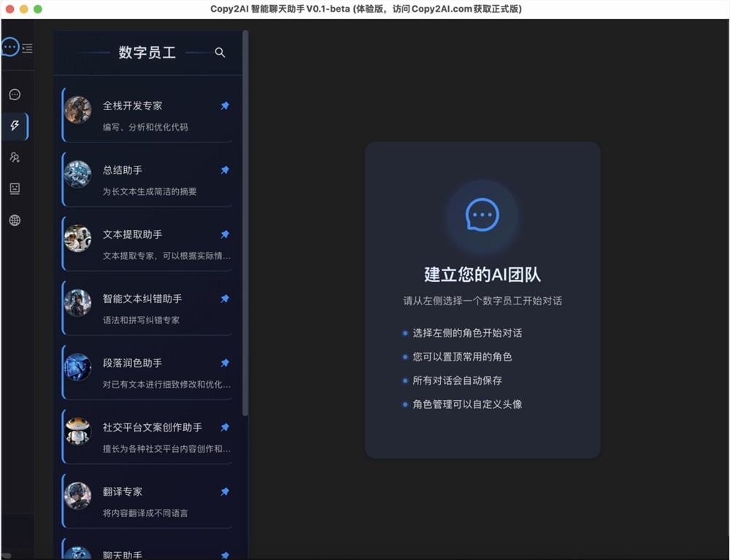Click the 翻译专家 avatar image

[x=77, y=496]
